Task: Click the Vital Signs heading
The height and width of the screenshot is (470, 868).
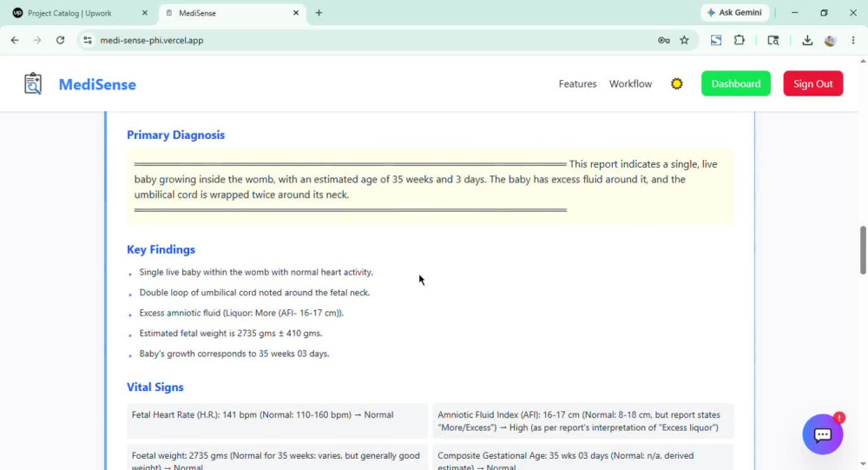Action: pyautogui.click(x=155, y=387)
